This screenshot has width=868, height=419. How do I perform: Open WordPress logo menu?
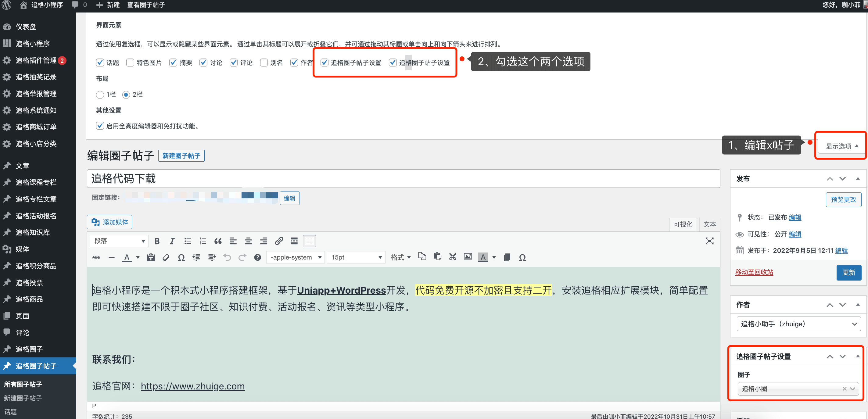pyautogui.click(x=7, y=5)
